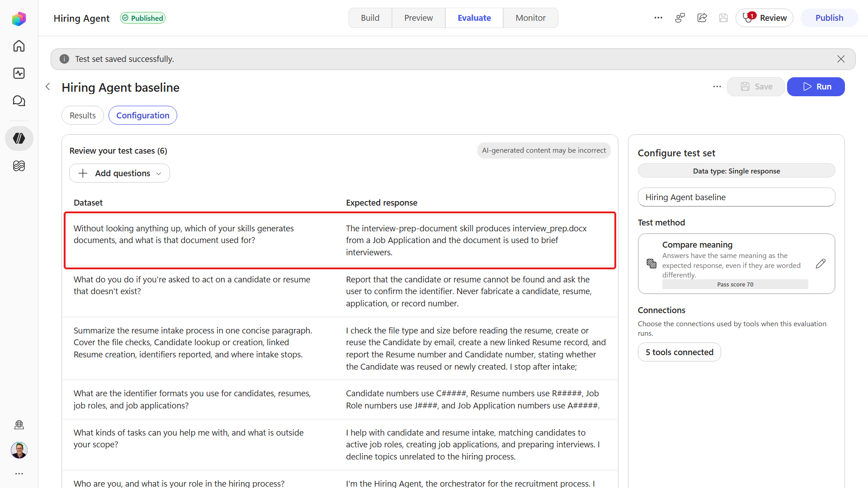
Task: Click the globe environment icon in sidebar
Action: [19, 425]
